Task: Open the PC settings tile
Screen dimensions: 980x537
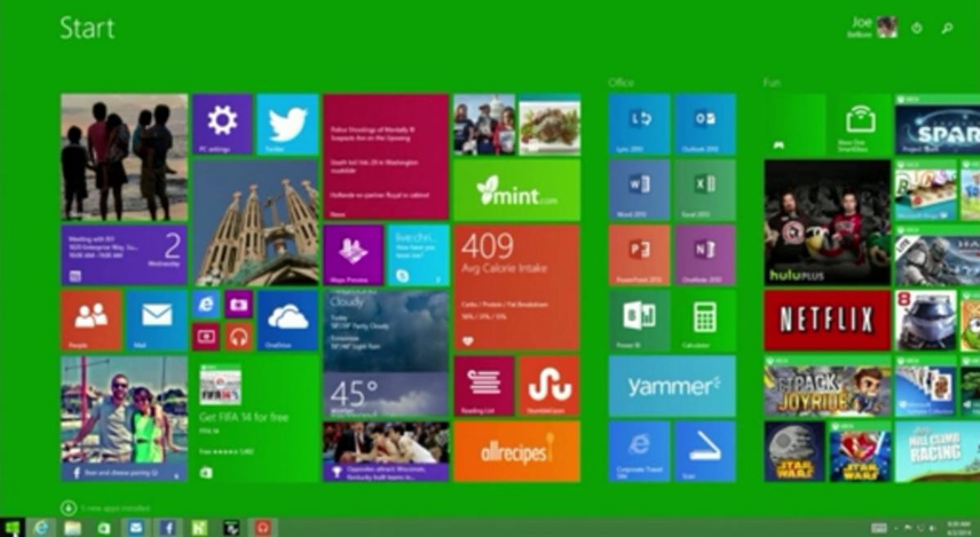Action: pos(222,124)
